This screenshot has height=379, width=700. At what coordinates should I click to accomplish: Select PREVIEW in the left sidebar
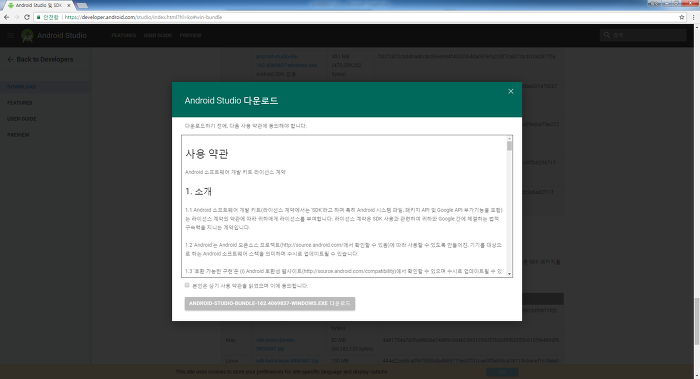pyautogui.click(x=18, y=135)
